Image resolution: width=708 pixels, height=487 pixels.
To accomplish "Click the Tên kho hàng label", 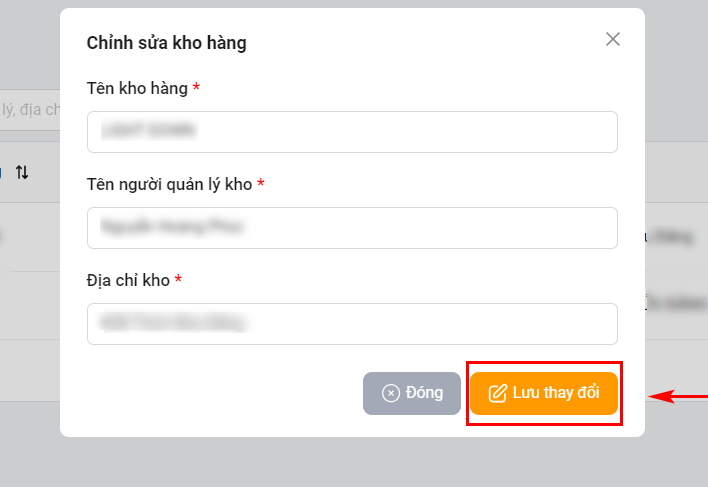I will coord(137,89).
